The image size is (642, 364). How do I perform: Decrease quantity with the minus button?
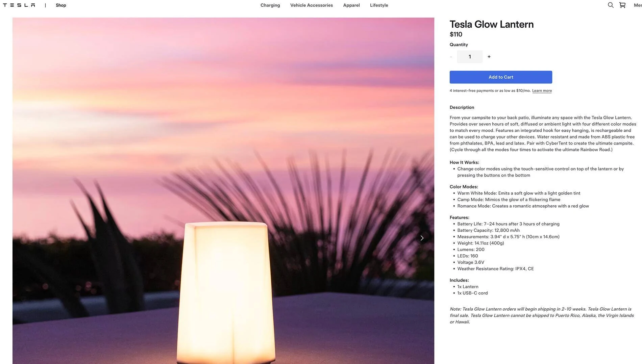pyautogui.click(x=451, y=57)
